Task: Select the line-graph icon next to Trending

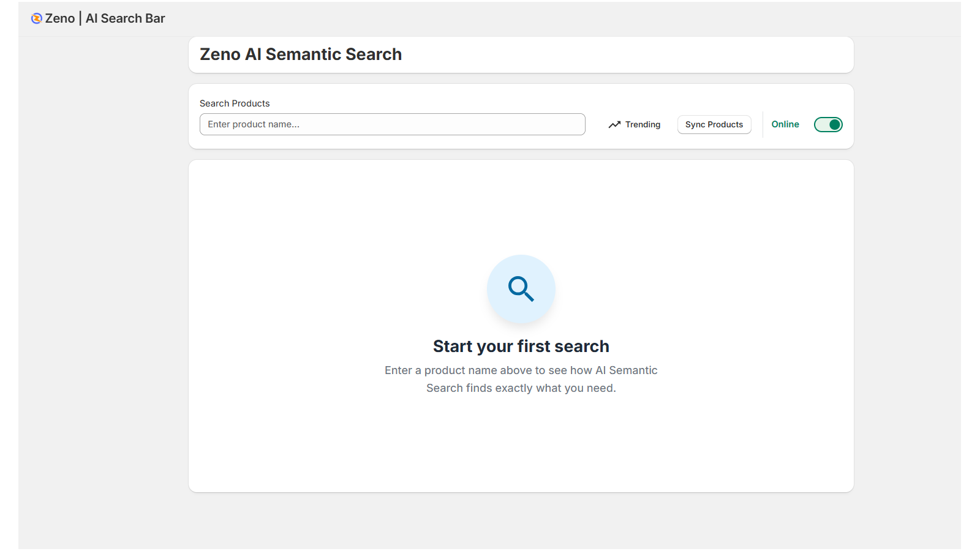Action: pyautogui.click(x=615, y=124)
